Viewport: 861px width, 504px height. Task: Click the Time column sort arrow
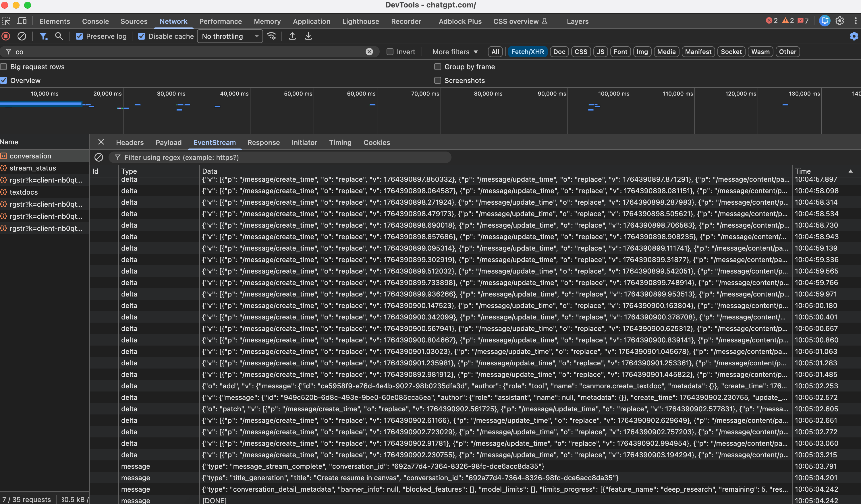tap(850, 171)
